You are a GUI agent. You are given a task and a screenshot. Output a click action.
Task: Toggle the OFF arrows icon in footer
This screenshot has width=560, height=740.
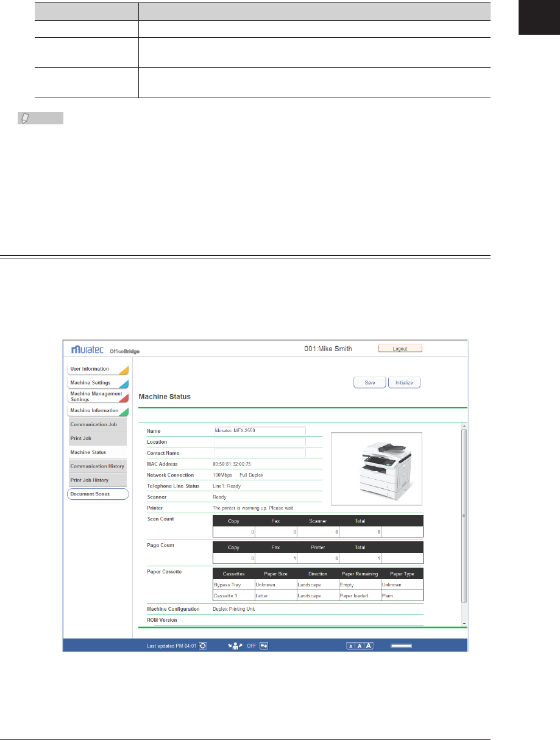coord(264,646)
